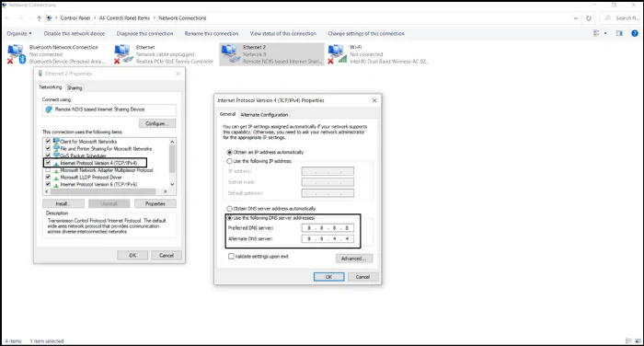Click the items list scroll-down arrow

click(x=172, y=185)
